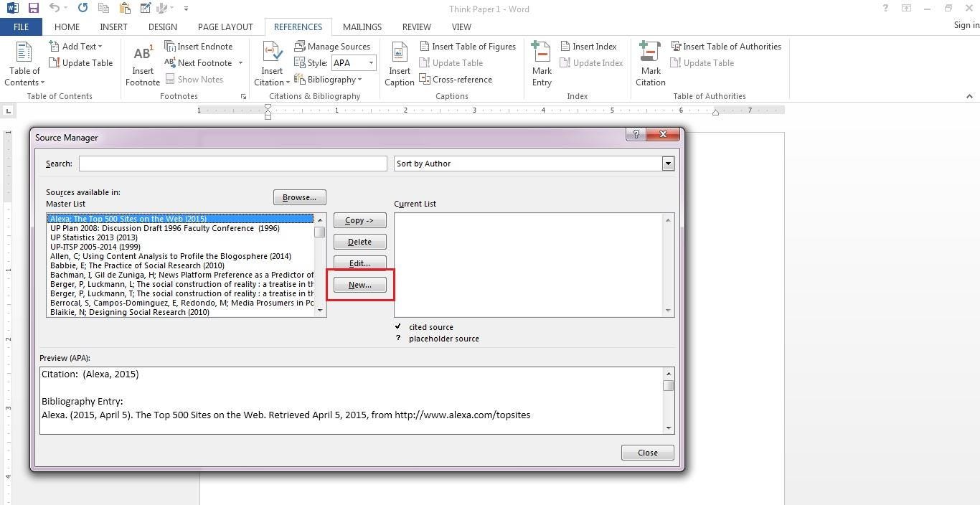Select the Insert Footnote tool
Viewport: 980px width, 505px height.
[x=142, y=63]
